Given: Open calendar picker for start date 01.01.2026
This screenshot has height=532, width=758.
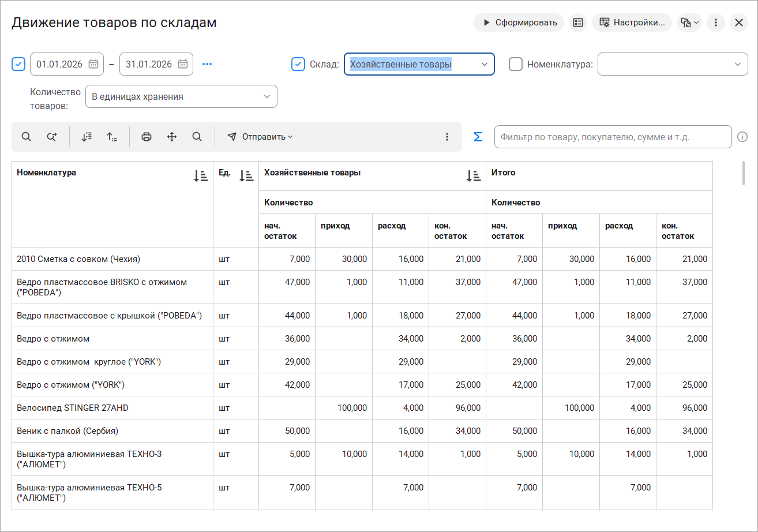Looking at the screenshot, I should pos(93,64).
